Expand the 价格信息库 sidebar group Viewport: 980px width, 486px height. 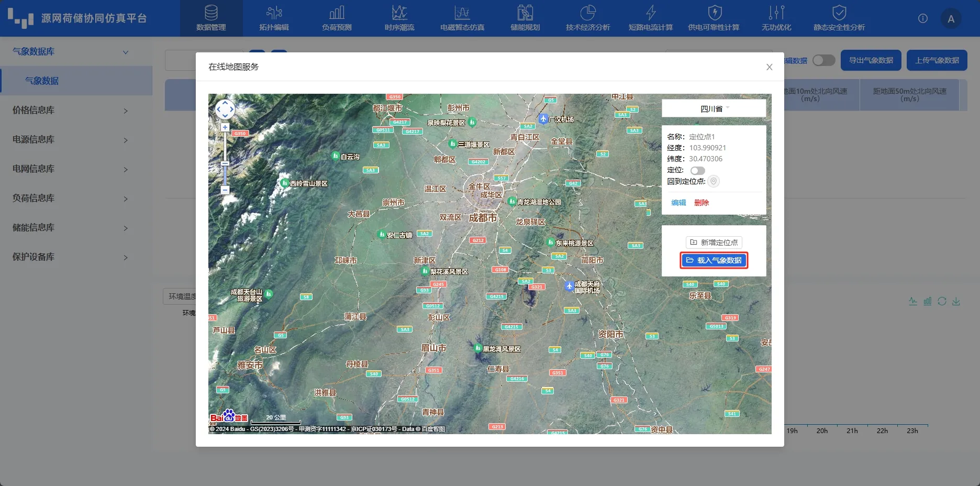point(76,111)
